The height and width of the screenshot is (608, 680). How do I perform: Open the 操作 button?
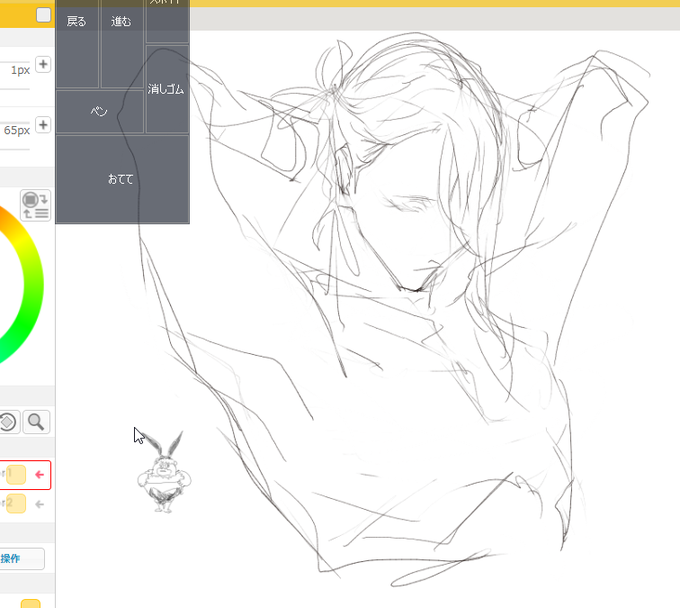click(x=22, y=559)
